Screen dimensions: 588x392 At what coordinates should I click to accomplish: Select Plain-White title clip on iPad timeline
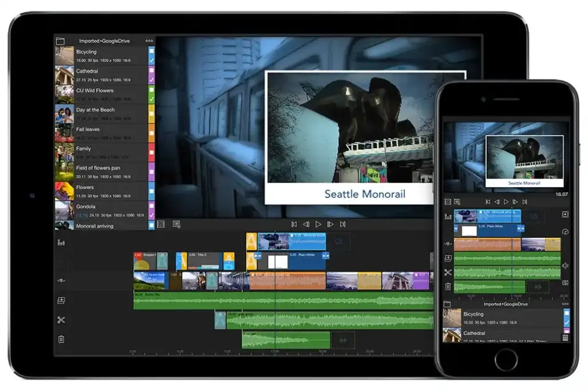point(292,261)
